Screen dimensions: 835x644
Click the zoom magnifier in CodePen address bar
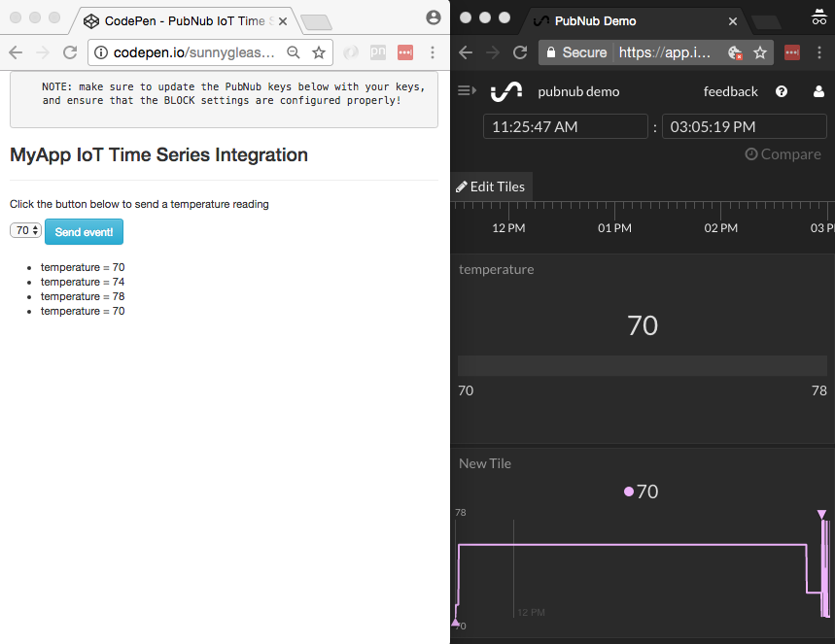[x=293, y=52]
